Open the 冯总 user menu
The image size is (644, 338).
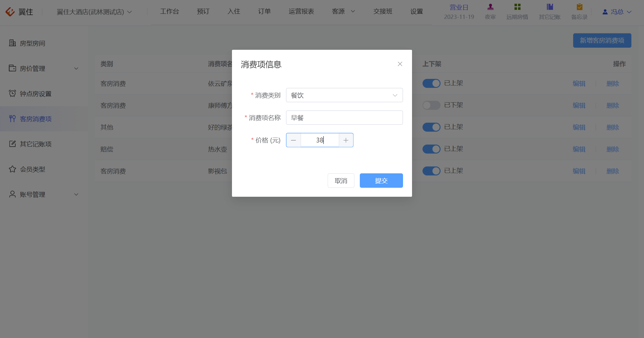tap(617, 12)
